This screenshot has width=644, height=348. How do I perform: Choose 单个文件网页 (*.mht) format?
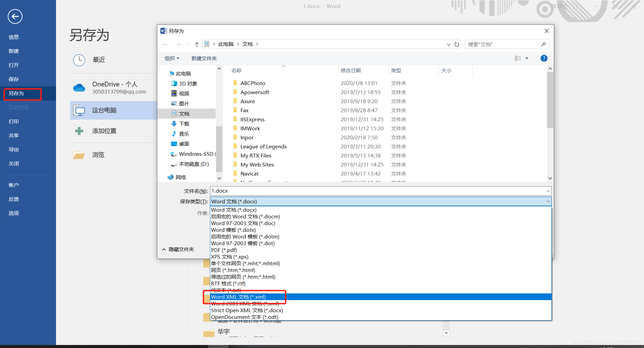point(381,263)
